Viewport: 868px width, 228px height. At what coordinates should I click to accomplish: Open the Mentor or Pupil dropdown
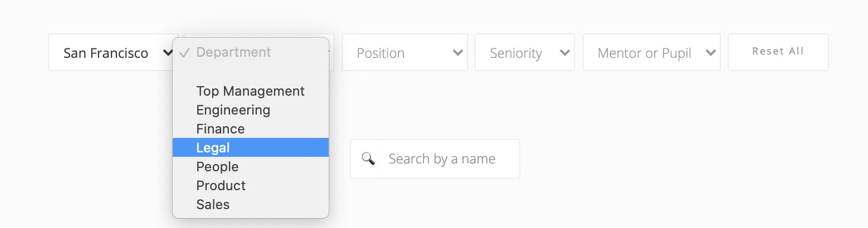point(652,52)
